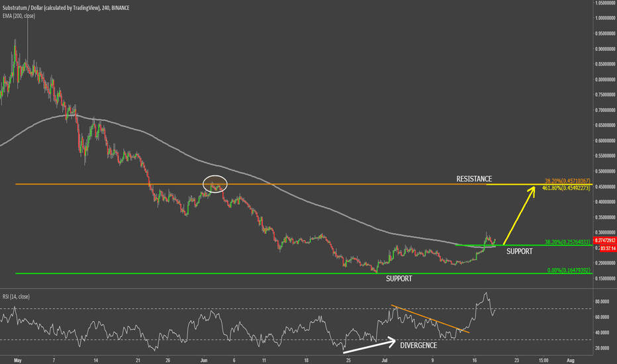
Task: Select the white ellipse drawing at the June peak
Action: (x=215, y=184)
